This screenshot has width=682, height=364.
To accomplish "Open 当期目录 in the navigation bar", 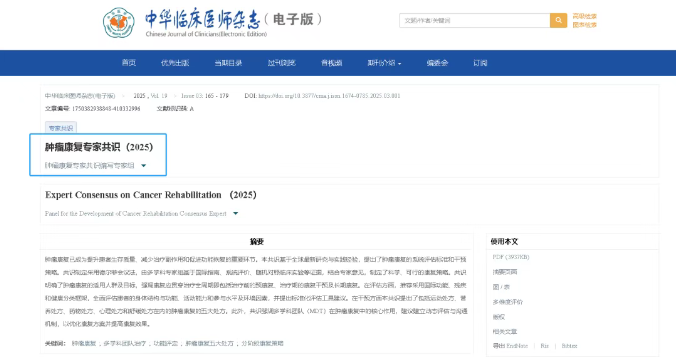I will pyautogui.click(x=228, y=63).
